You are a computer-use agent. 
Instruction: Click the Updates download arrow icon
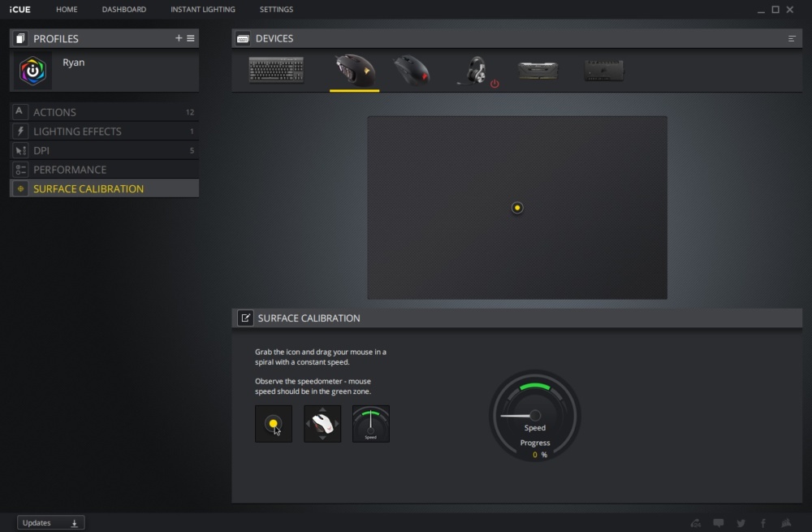74,523
